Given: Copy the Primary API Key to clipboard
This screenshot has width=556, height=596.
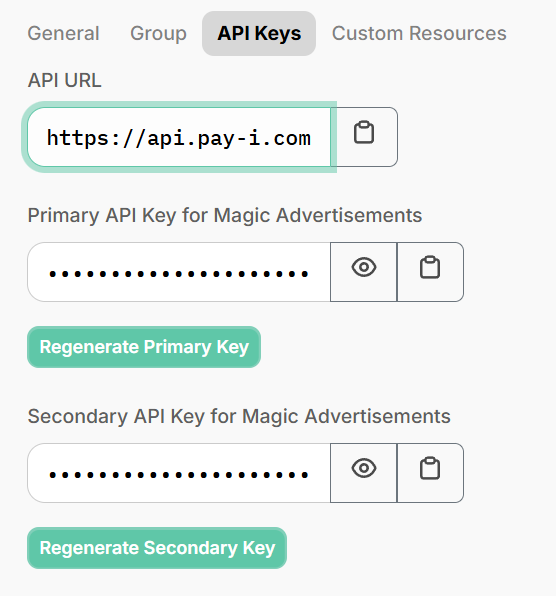Looking at the screenshot, I should coord(430,272).
